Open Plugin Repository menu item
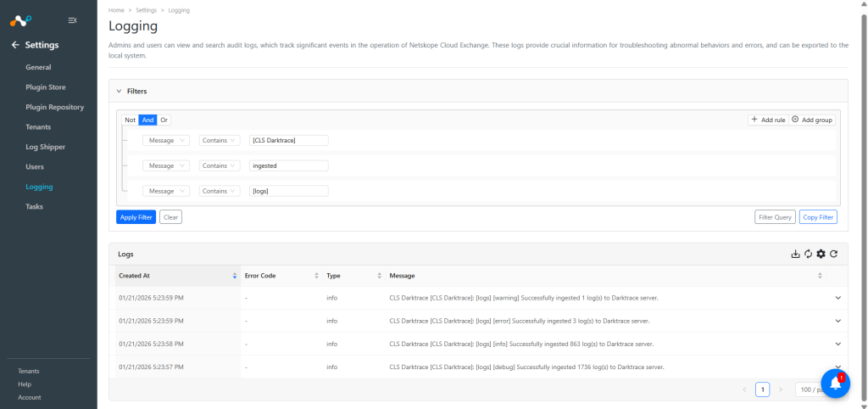Screen dimensions: 868x409 55,107
